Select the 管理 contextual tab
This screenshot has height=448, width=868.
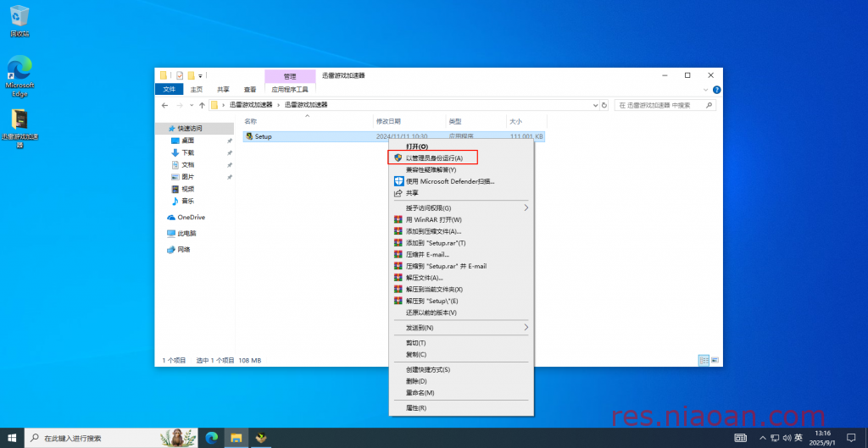coord(290,75)
